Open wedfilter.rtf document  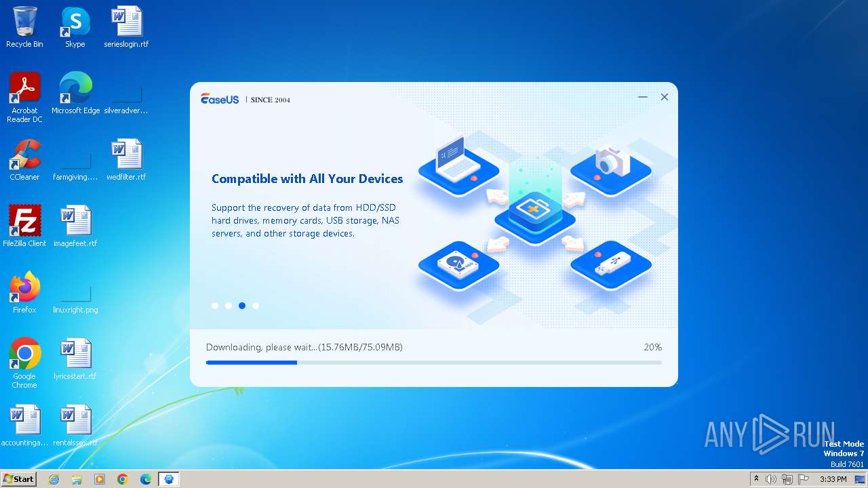click(x=126, y=160)
